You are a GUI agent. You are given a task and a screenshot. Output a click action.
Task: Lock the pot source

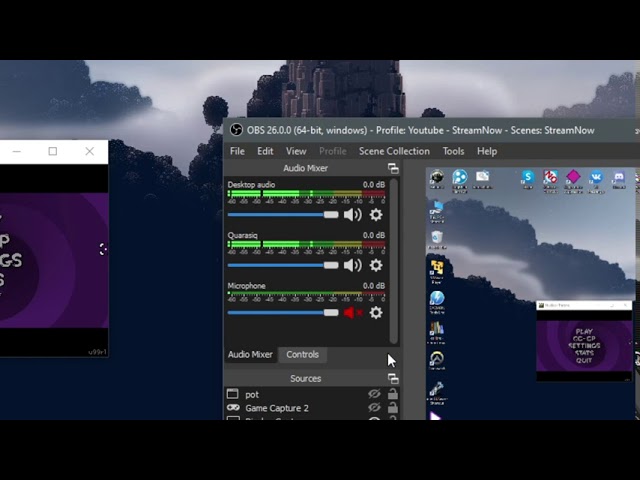[x=393, y=393]
